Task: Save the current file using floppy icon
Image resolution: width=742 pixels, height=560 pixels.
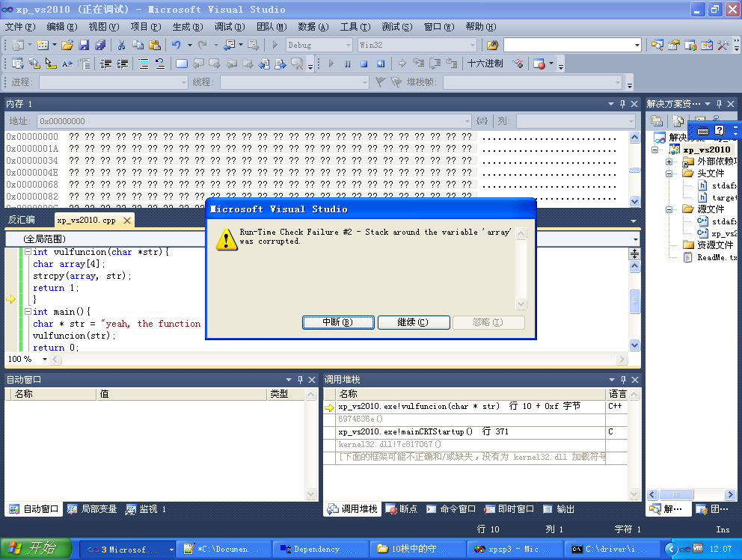Action: (84, 45)
